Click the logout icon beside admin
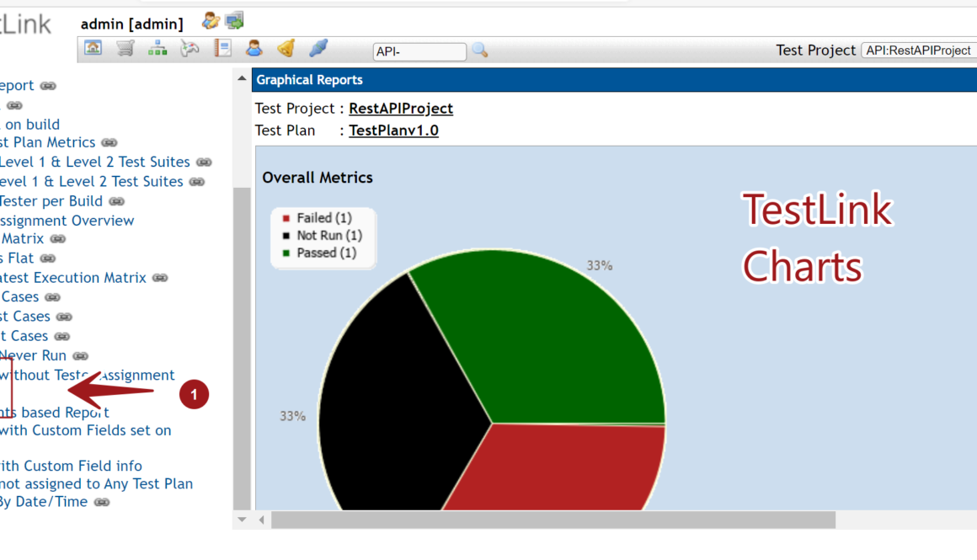The image size is (977, 560). click(x=233, y=21)
